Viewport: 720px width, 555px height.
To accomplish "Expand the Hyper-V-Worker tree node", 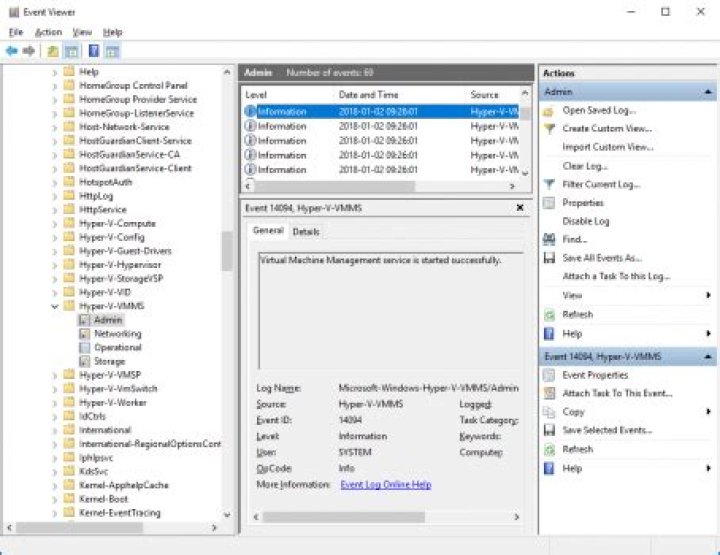I will (x=55, y=403).
